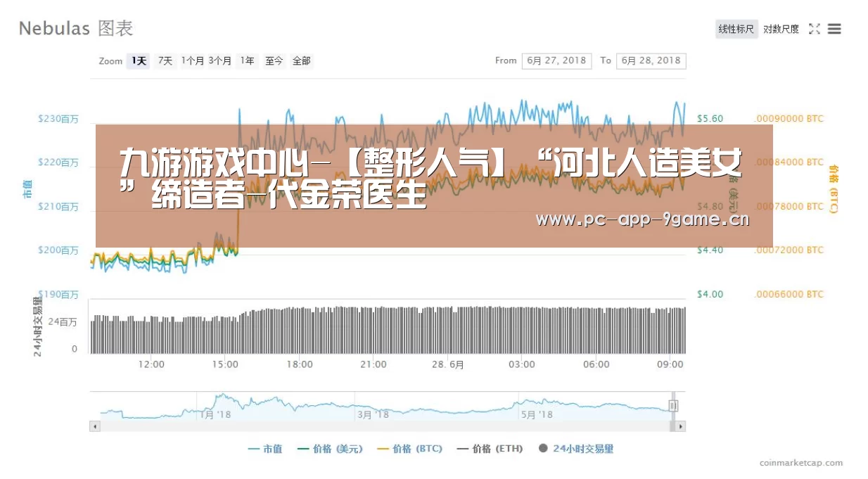Click the 3月 '18 area in navigator
This screenshot has height=479, width=868.
click(373, 415)
